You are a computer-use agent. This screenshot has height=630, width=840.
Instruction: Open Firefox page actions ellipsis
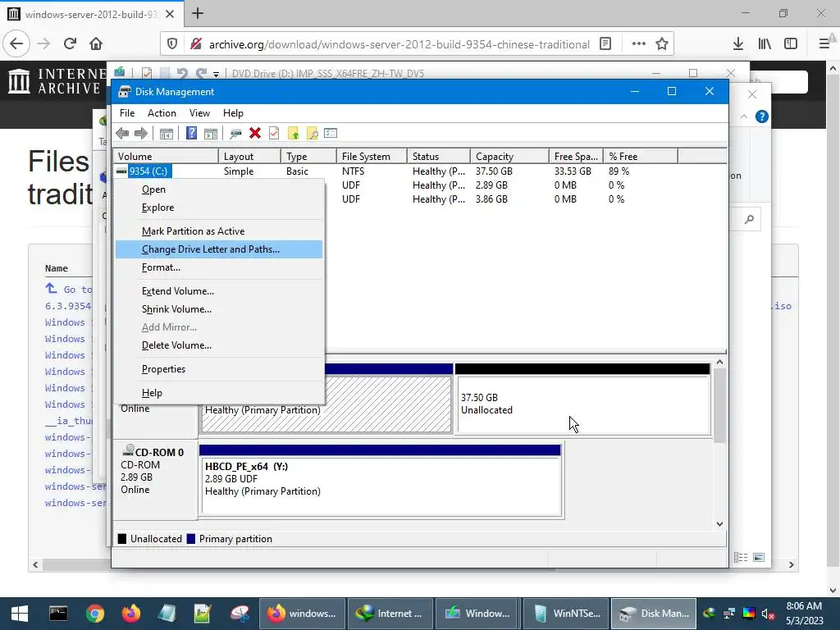coord(638,44)
